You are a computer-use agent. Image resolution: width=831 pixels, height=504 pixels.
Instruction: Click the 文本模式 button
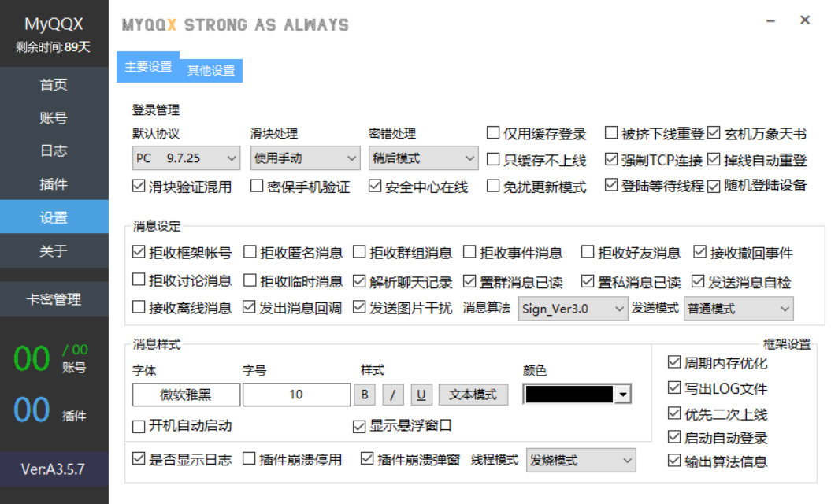pos(473,395)
